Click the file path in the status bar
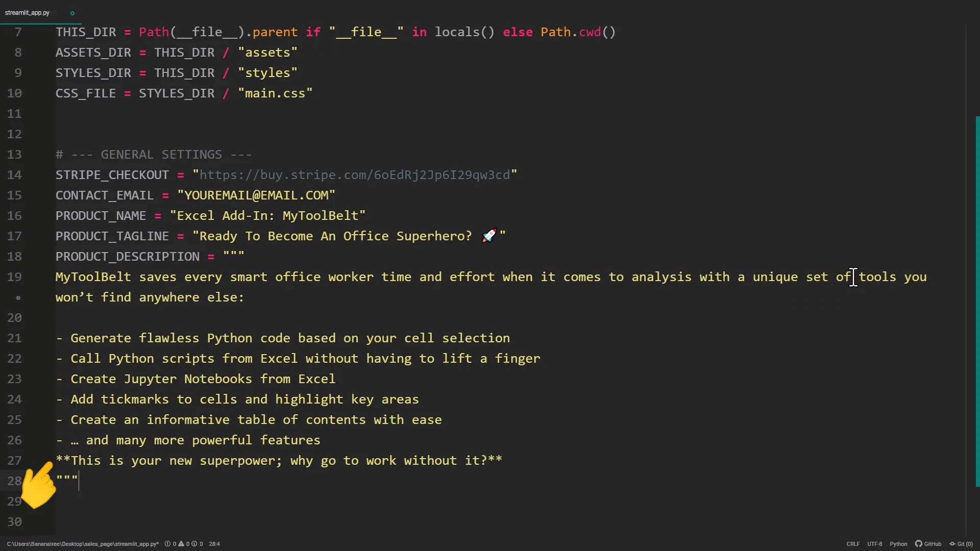The image size is (980, 551). tap(83, 544)
